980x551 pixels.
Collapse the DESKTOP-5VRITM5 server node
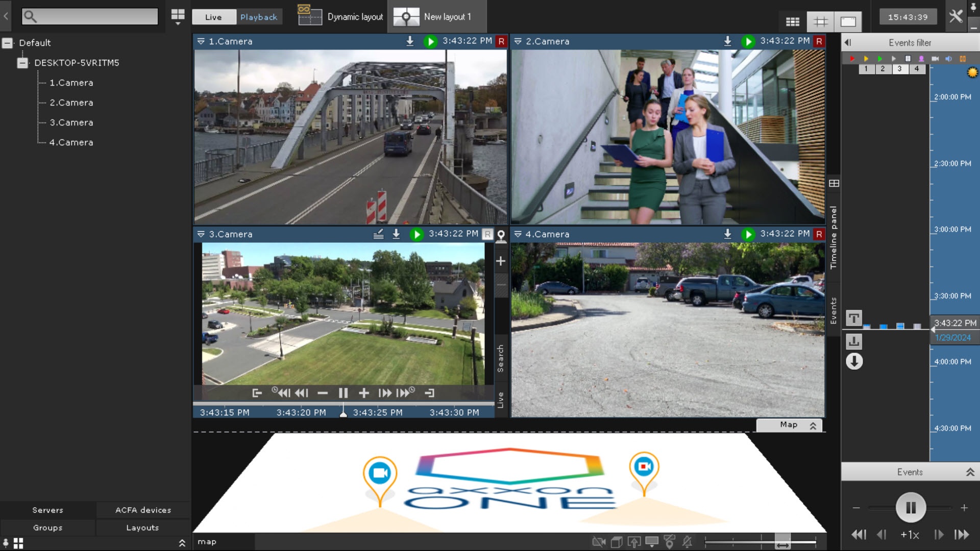[22, 63]
